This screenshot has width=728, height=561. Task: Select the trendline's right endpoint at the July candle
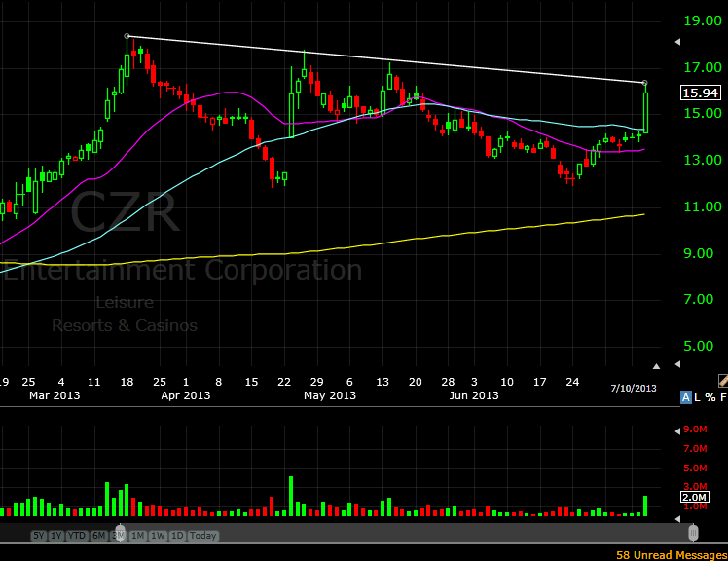click(645, 83)
